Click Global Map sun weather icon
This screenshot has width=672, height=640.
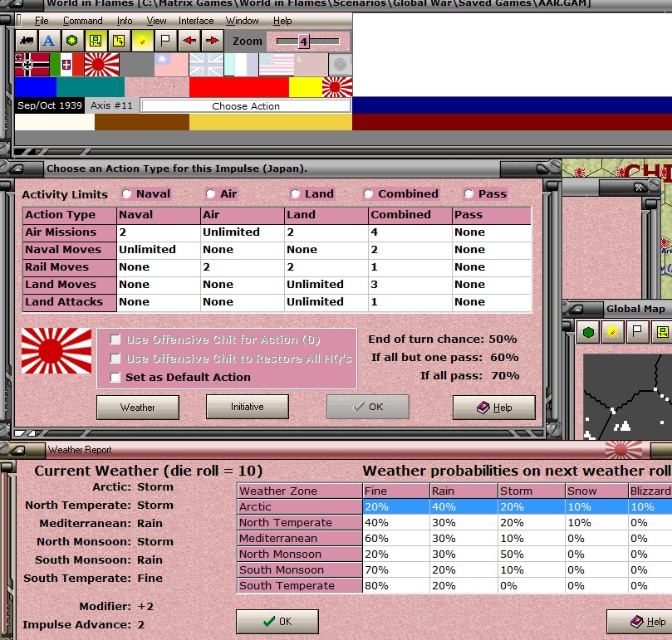[612, 331]
